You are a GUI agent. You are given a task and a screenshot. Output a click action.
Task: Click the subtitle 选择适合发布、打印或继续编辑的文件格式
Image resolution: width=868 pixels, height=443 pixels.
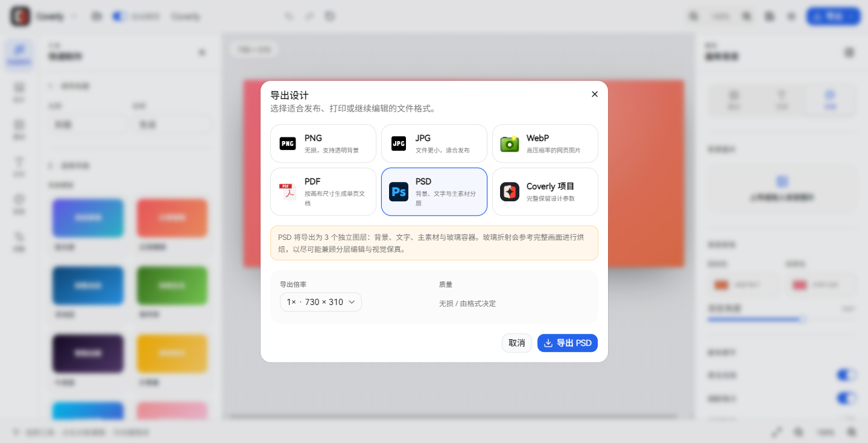pos(353,108)
